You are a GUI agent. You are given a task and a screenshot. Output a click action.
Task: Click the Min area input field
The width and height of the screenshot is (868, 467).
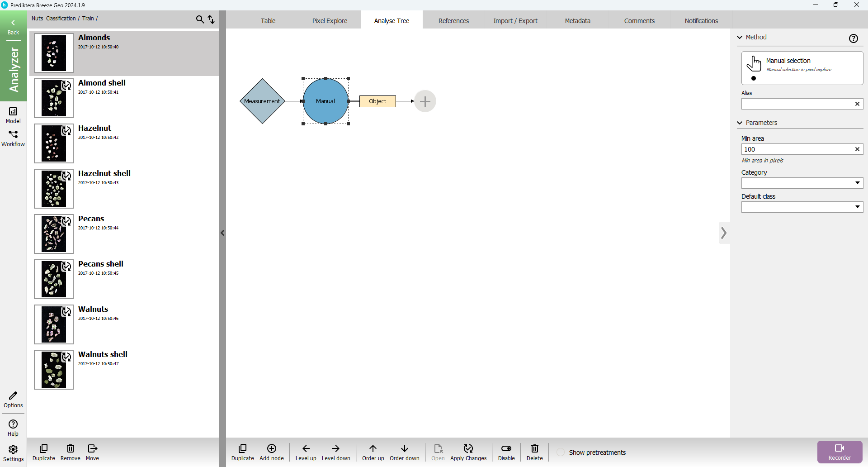pyautogui.click(x=797, y=149)
